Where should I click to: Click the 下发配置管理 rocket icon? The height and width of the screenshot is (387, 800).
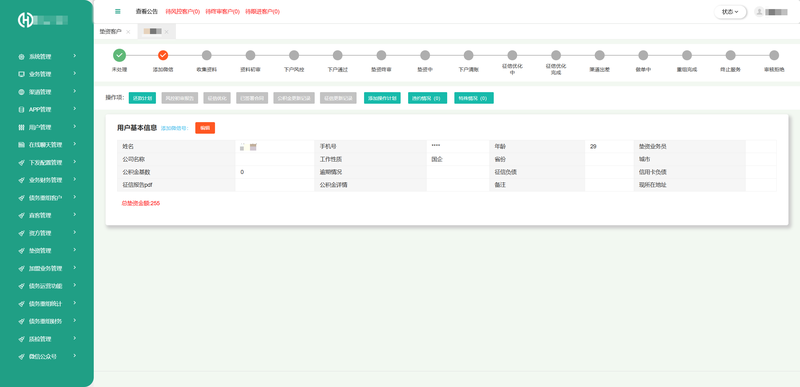click(21, 163)
